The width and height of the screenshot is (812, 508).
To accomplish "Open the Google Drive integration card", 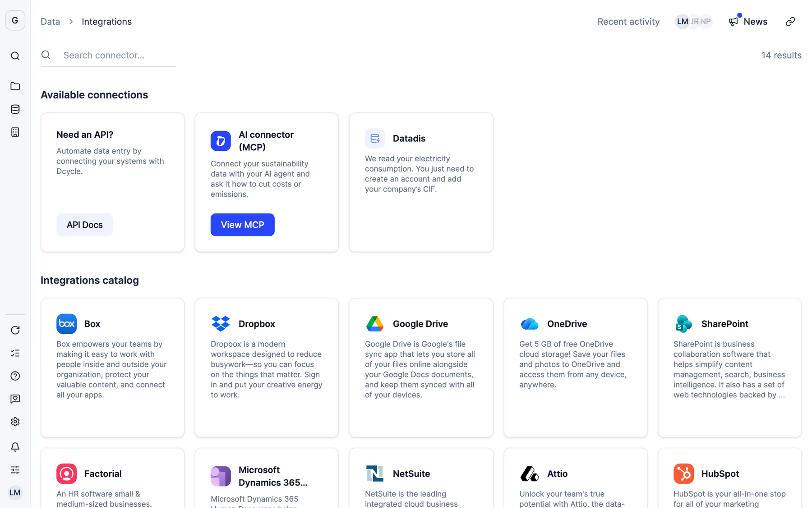I will tap(421, 368).
